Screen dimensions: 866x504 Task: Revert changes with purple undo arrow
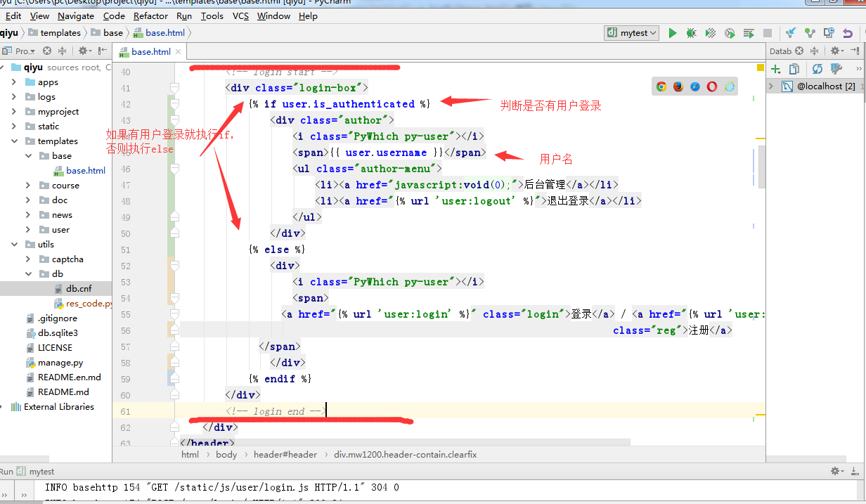(x=848, y=33)
